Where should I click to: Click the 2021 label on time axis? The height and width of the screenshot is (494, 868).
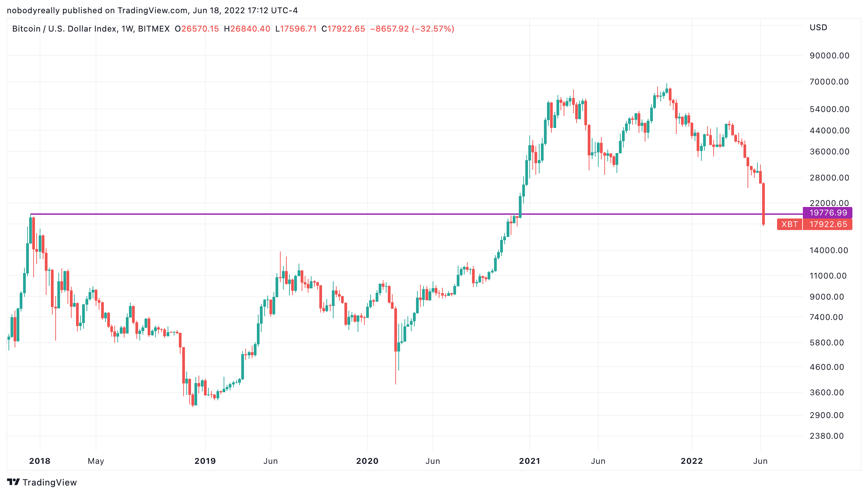coord(529,461)
